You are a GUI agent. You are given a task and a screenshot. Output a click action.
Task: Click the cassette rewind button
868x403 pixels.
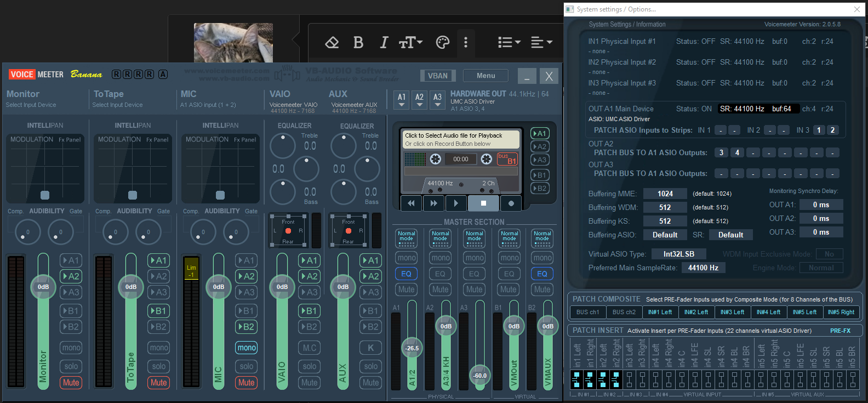(412, 203)
